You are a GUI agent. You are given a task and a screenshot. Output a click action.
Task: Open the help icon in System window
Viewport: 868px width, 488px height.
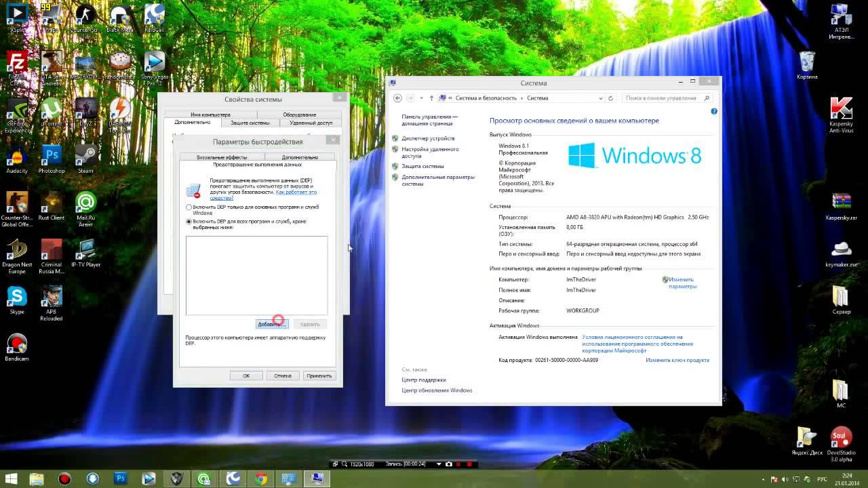[x=714, y=111]
